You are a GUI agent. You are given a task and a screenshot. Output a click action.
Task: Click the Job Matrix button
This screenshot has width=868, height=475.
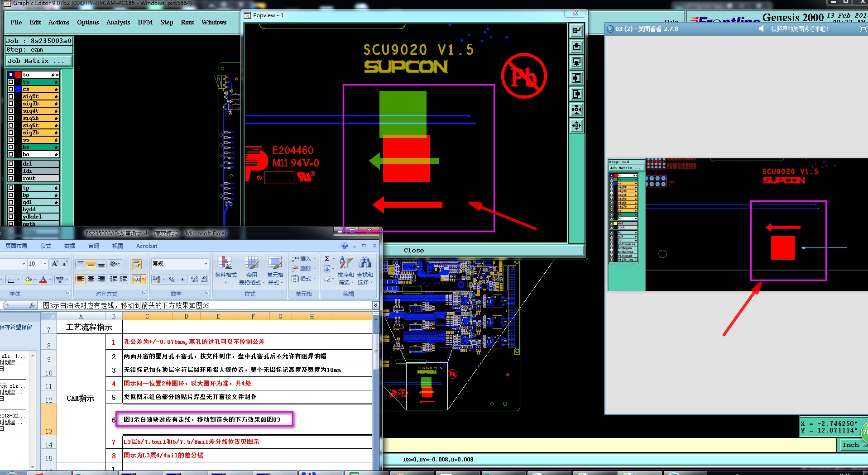[x=38, y=61]
